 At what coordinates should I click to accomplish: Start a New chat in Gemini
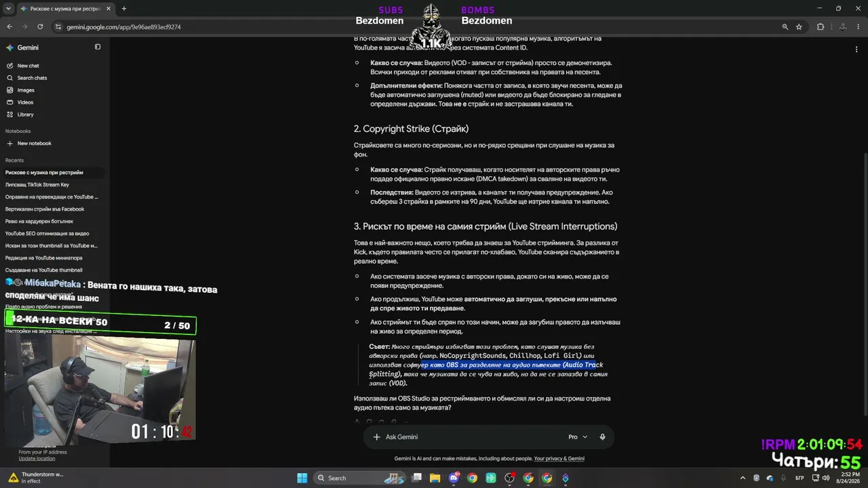23,66
